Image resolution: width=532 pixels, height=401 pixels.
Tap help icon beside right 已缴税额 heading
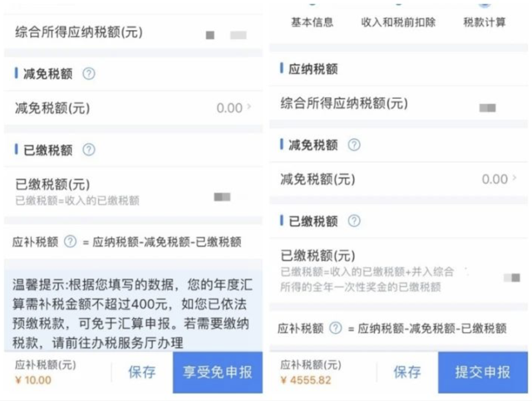[354, 220]
